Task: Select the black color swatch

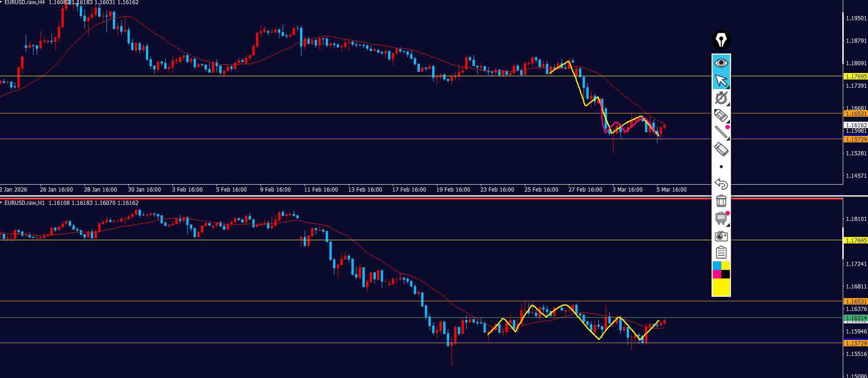Action: [x=725, y=274]
